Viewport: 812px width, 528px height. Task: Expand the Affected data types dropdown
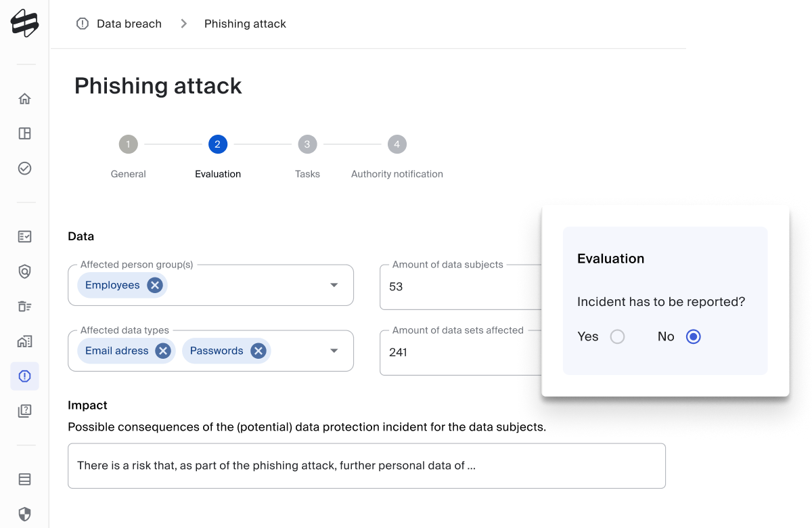pos(334,351)
